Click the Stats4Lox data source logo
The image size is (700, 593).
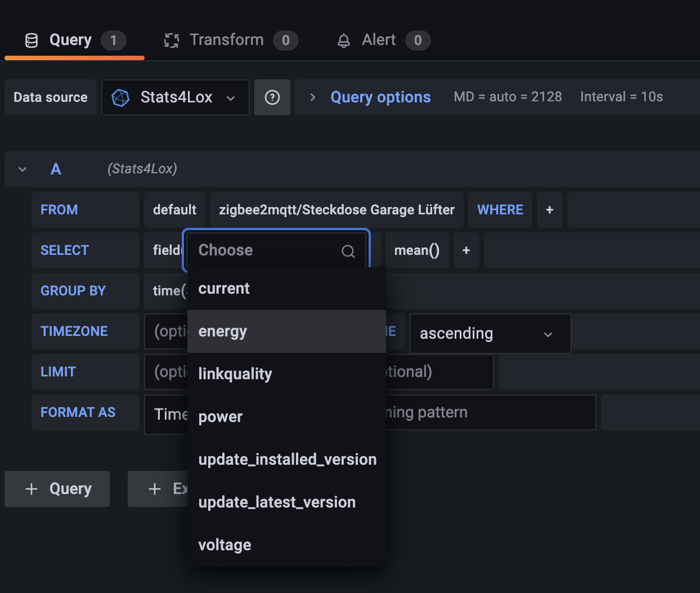click(121, 97)
